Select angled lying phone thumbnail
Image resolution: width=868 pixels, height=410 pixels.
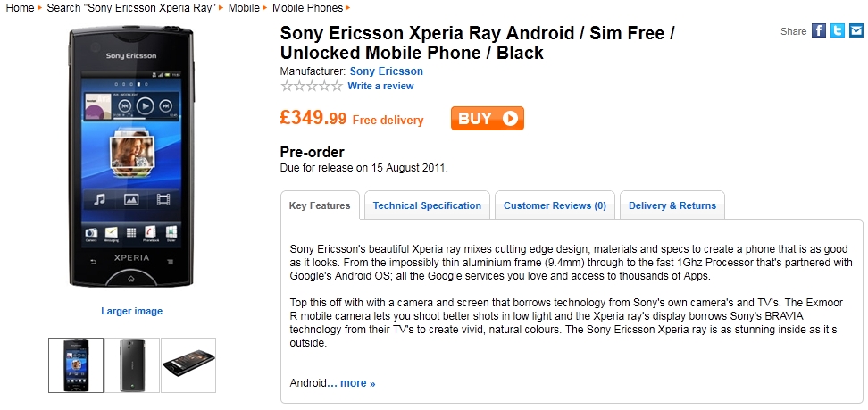(x=188, y=364)
